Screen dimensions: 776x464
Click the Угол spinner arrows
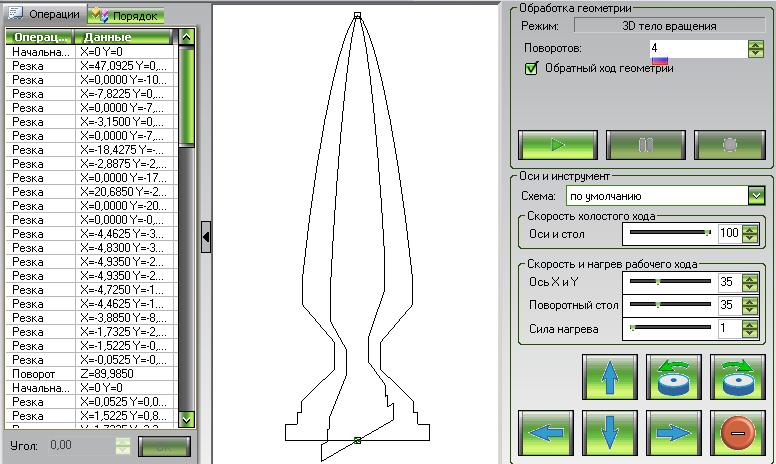coord(123,446)
